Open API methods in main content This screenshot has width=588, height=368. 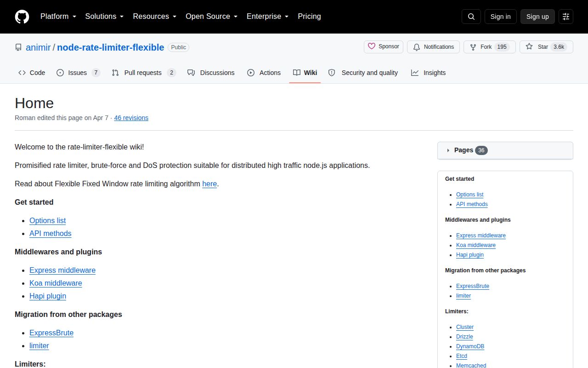[x=51, y=233]
